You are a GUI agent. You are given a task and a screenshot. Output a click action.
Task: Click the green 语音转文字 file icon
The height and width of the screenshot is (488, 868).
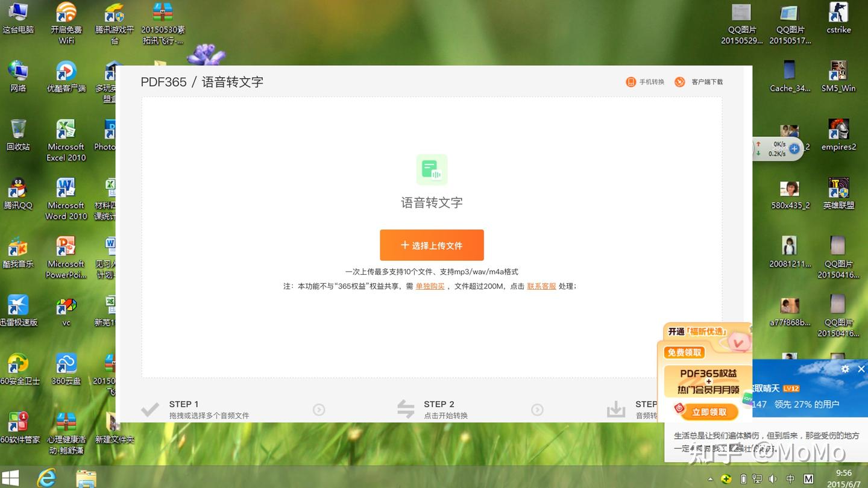coord(432,170)
